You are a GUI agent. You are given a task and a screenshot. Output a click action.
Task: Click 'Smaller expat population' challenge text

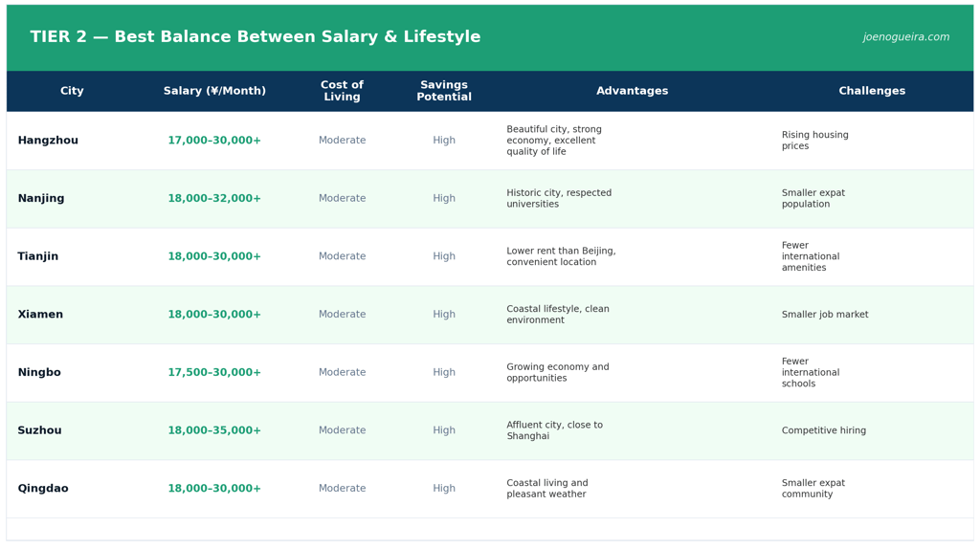813,198
